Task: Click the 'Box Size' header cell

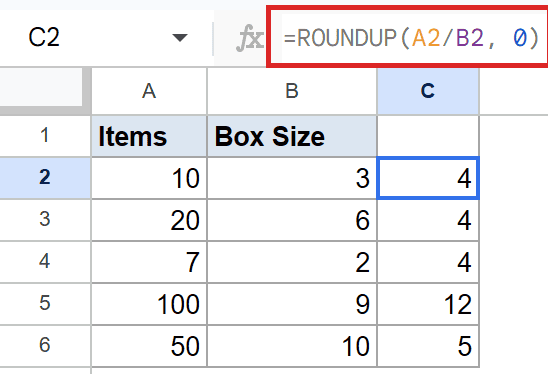Action: click(x=292, y=136)
